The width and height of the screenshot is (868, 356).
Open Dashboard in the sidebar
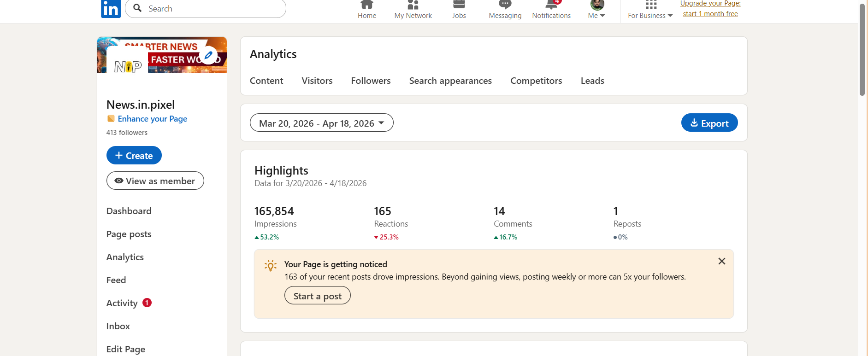coord(129,211)
